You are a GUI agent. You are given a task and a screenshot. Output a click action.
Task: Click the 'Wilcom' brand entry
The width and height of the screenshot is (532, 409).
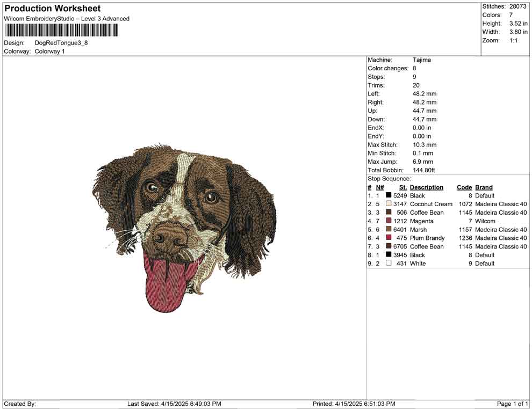point(485,221)
